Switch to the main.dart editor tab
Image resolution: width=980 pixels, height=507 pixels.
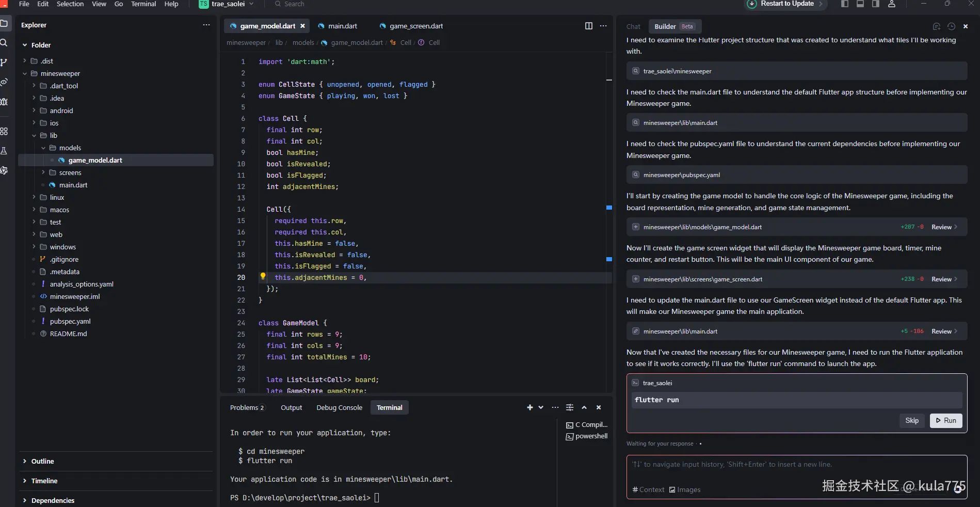(x=338, y=26)
